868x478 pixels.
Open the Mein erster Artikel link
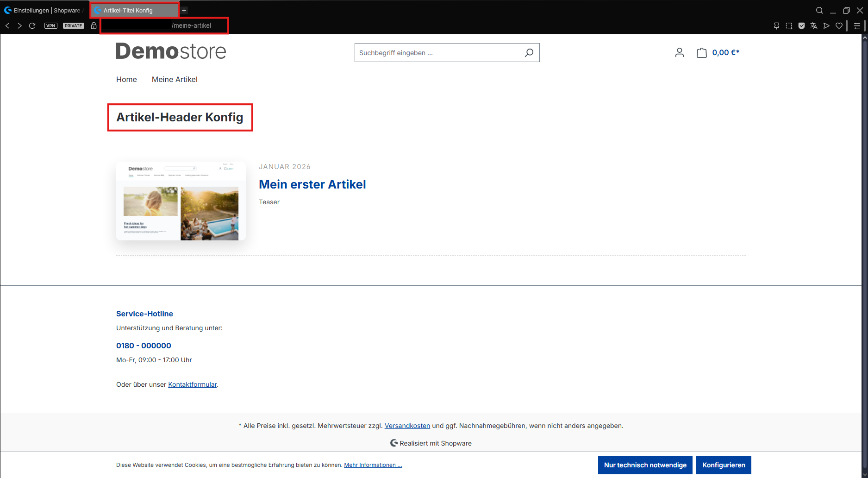point(312,184)
